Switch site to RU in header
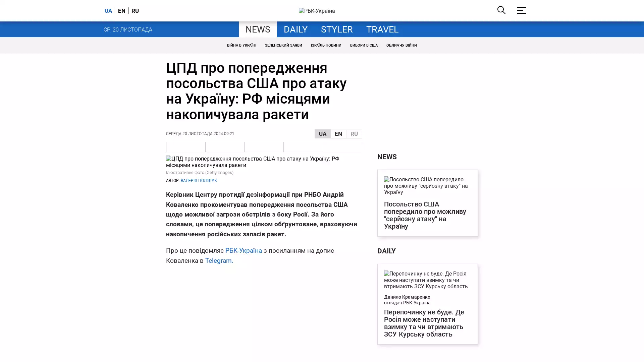The height and width of the screenshot is (362, 644). tap(135, 11)
